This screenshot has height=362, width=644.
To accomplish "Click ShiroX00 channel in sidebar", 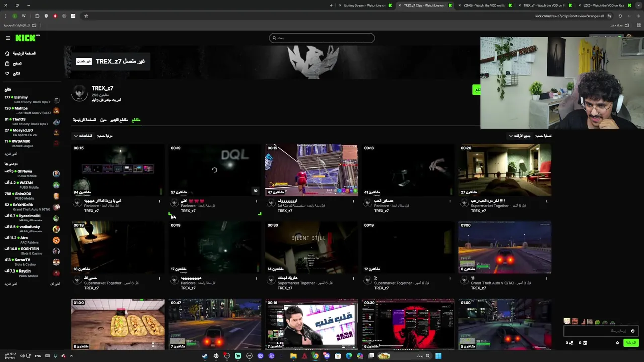I will 32,196.
